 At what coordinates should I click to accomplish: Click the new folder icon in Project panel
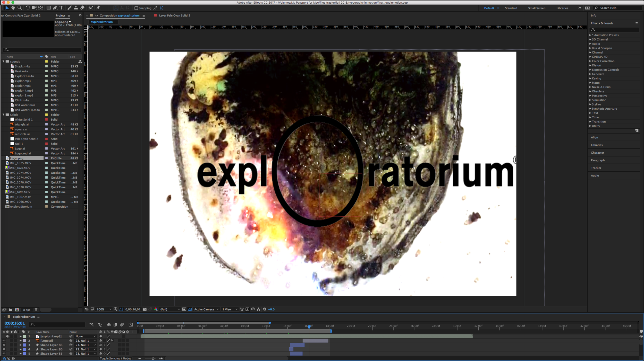[x=11, y=310]
